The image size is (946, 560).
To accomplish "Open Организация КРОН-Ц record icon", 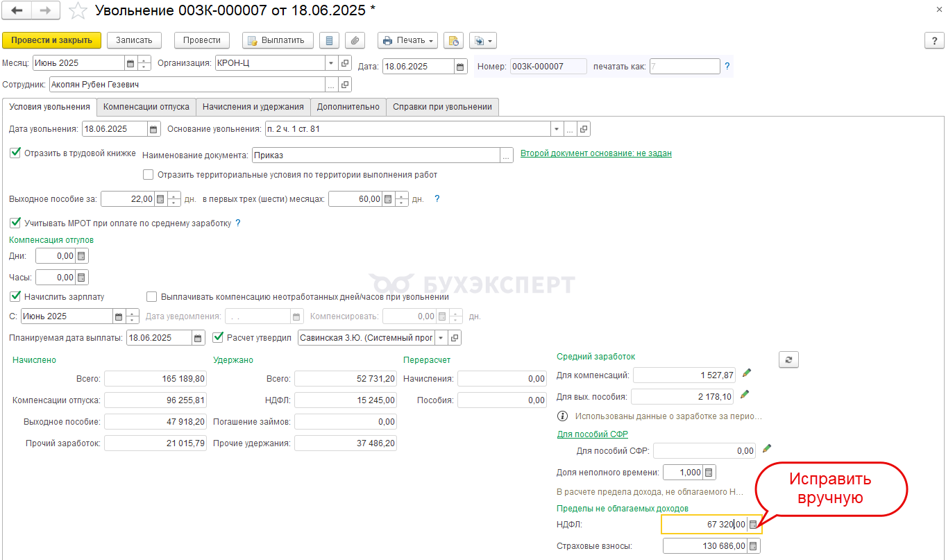I will pyautogui.click(x=345, y=63).
